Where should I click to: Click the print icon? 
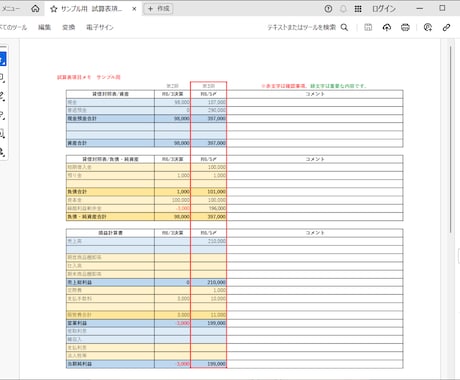pyautogui.click(x=405, y=27)
